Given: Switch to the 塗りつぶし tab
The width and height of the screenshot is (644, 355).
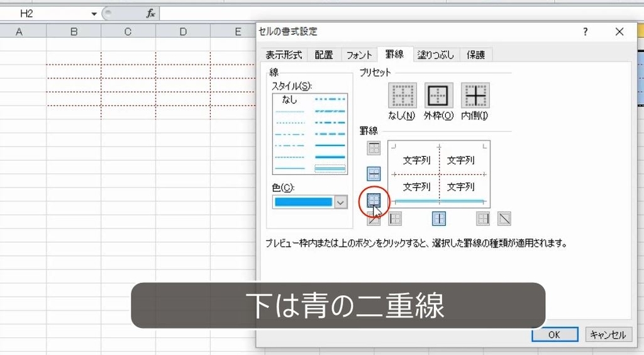Looking at the screenshot, I should 436,55.
